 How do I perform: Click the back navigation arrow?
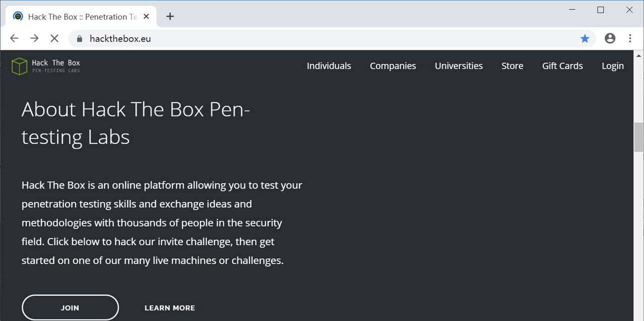coord(14,38)
